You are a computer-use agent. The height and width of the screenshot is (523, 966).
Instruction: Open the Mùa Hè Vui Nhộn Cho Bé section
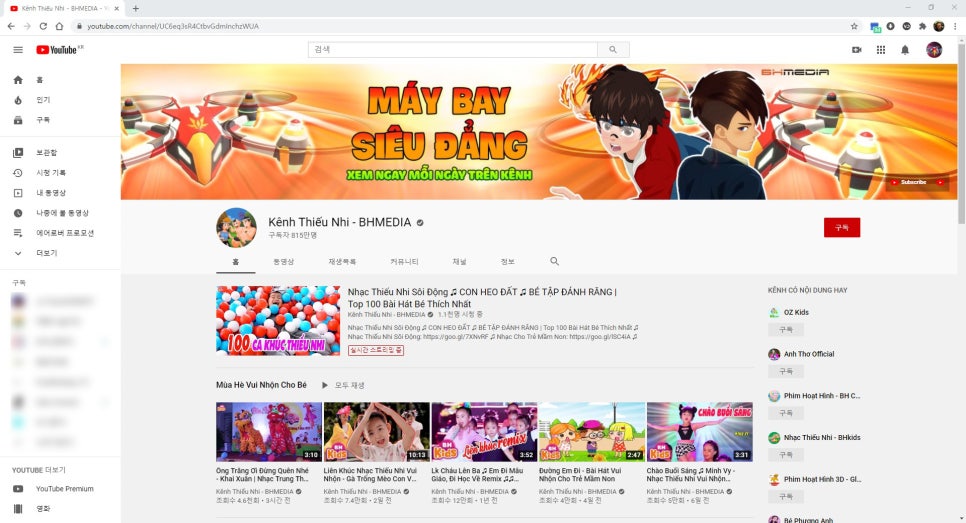[x=261, y=385]
